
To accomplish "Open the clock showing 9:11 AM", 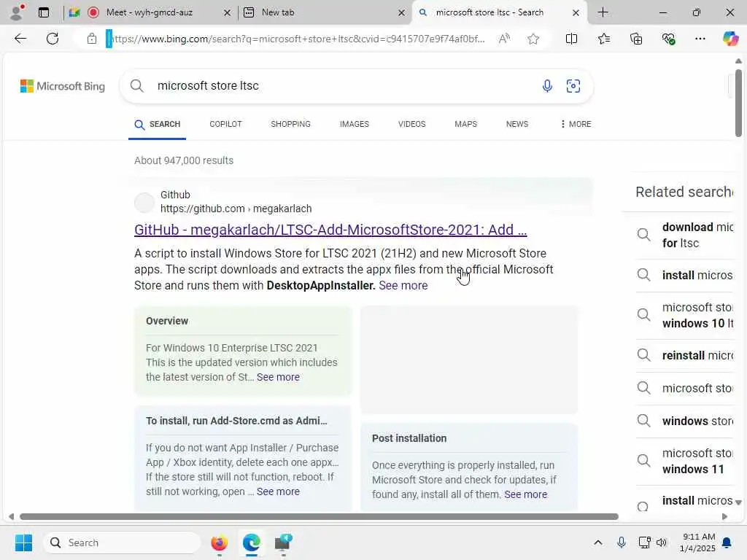I will (x=698, y=542).
